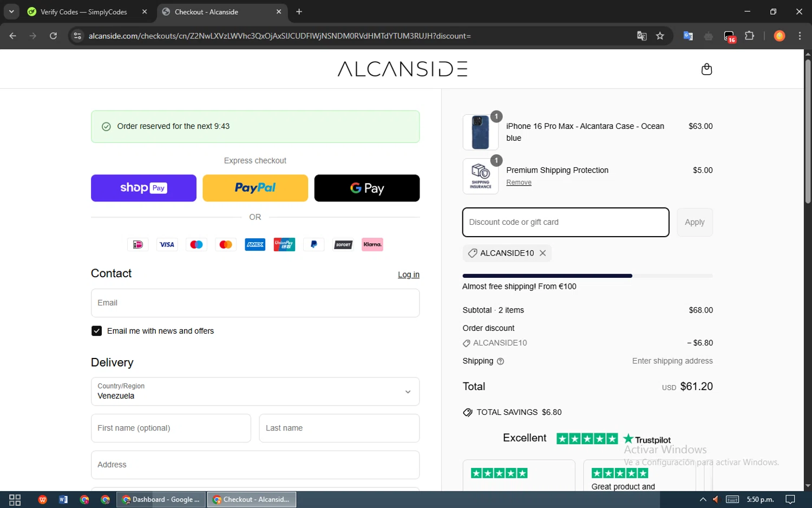Click the American Express payment icon
This screenshot has height=508, width=812.
point(255,245)
